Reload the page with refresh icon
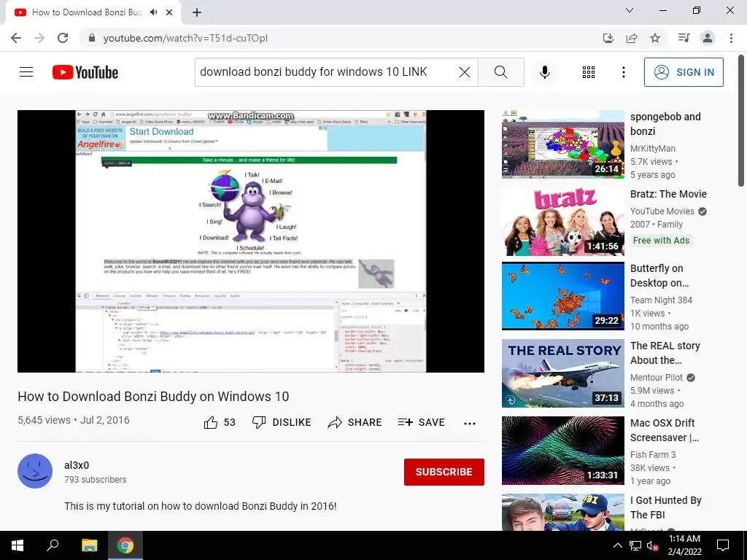The image size is (747, 560). 63,38
